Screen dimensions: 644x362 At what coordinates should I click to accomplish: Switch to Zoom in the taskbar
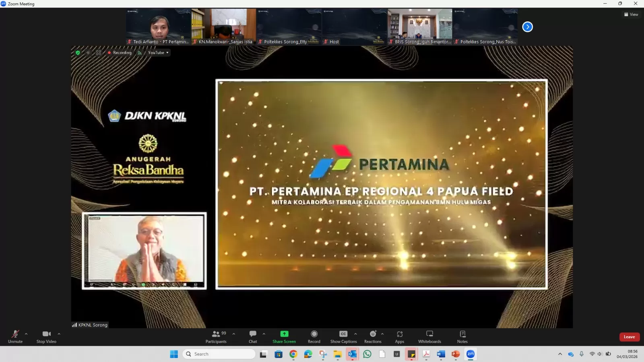point(471,354)
